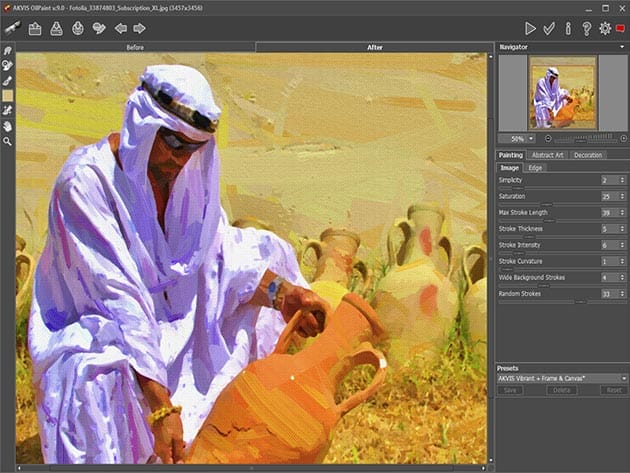
Task: Switch to the Before tab
Action: point(135,47)
